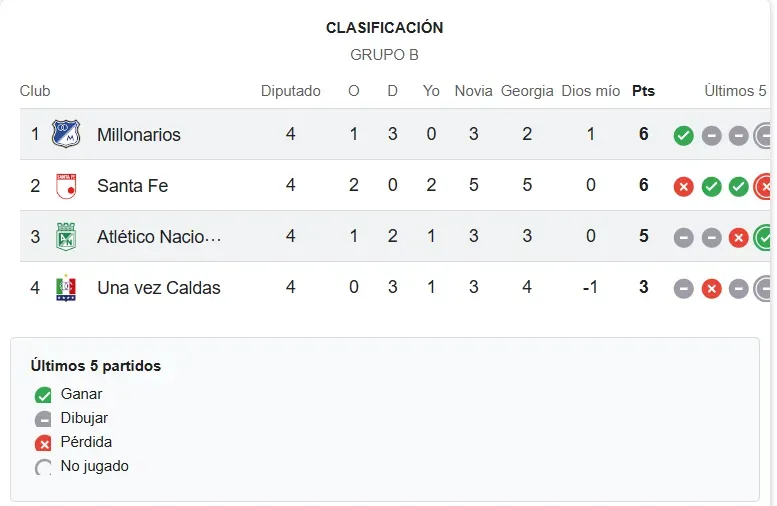Screen dimensions: 777x506
Task: Click Atlético Nacional's first gray draw icon
Action: click(x=683, y=238)
